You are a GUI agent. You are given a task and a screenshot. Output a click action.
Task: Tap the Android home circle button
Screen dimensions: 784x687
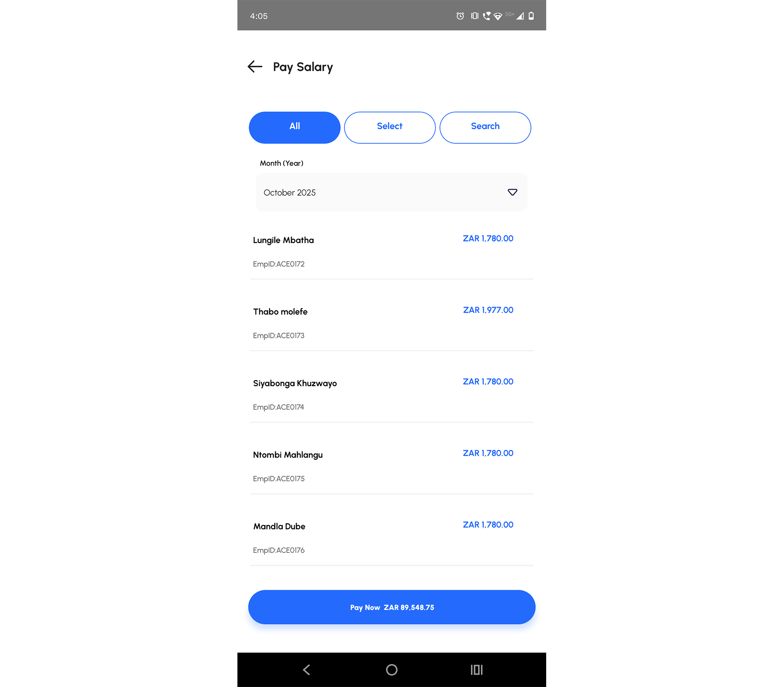coord(392,670)
